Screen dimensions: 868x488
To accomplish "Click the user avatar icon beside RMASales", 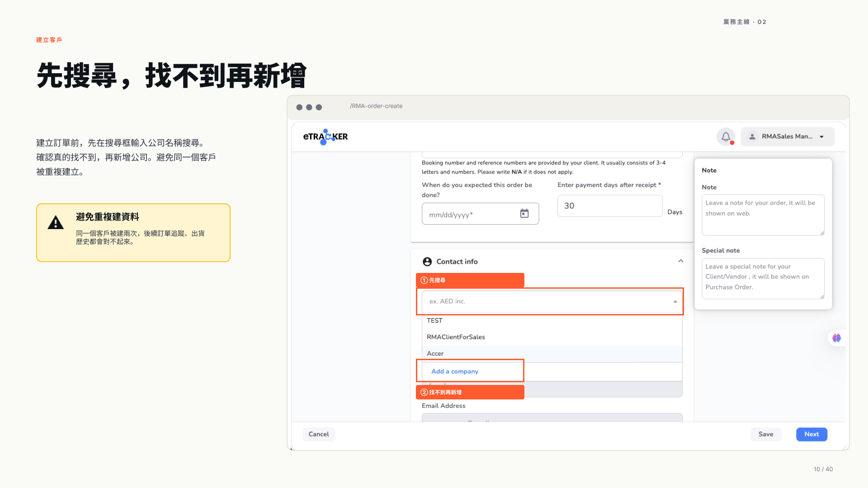I will pos(752,136).
